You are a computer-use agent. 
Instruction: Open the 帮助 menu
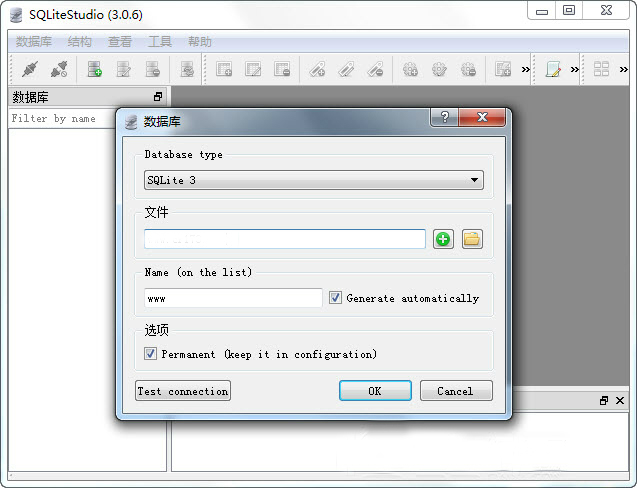click(x=199, y=41)
